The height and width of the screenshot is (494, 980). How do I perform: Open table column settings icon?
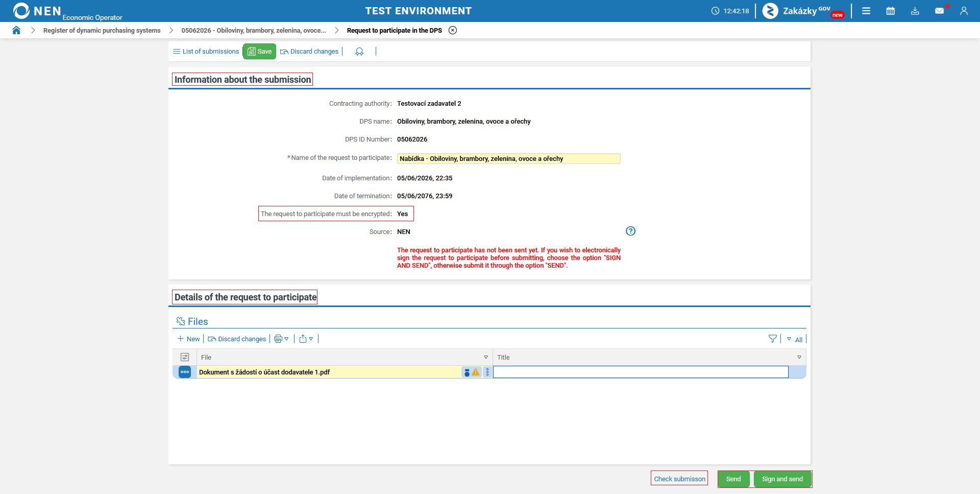(x=185, y=357)
